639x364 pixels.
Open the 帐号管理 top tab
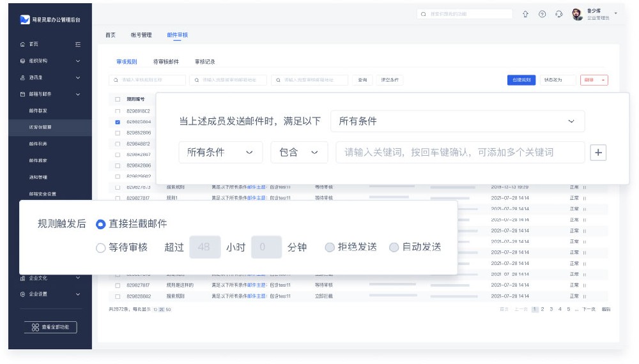pyautogui.click(x=141, y=35)
